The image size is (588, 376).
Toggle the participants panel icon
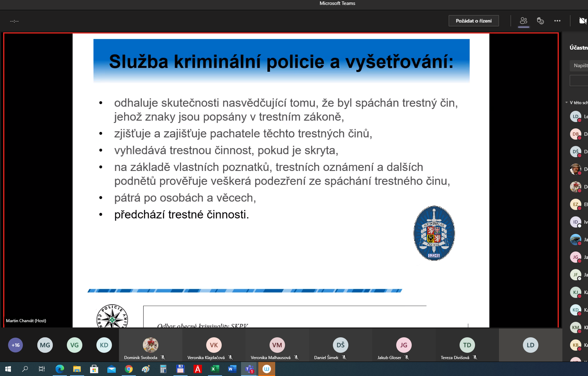tap(524, 21)
